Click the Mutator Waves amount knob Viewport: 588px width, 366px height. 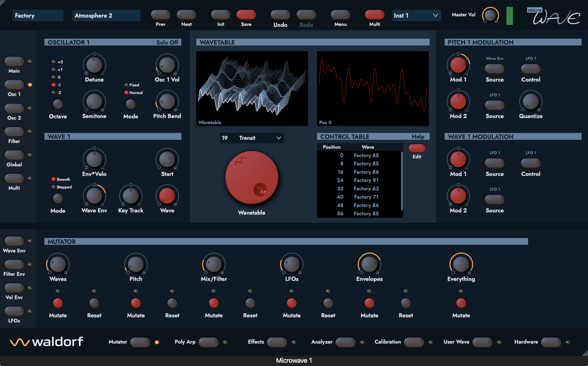58,264
